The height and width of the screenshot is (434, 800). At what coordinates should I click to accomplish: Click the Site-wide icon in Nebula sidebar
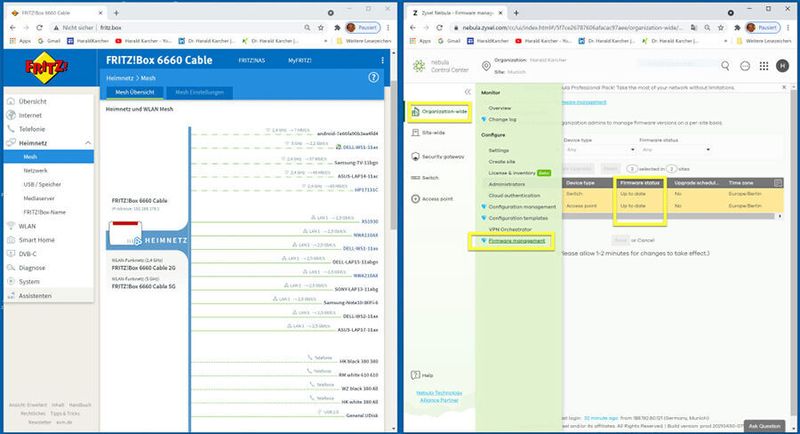[415, 133]
